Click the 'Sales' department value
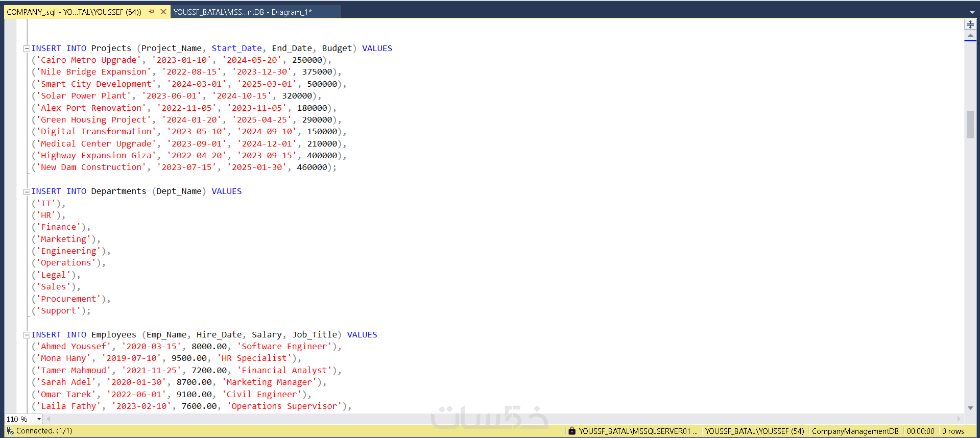This screenshot has width=980, height=438. coord(54,287)
